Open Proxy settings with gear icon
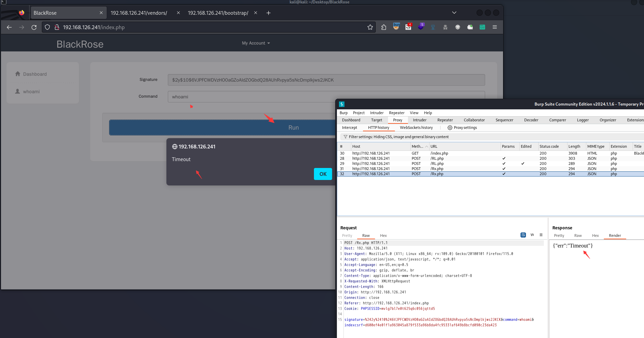644x338 pixels. click(462, 128)
